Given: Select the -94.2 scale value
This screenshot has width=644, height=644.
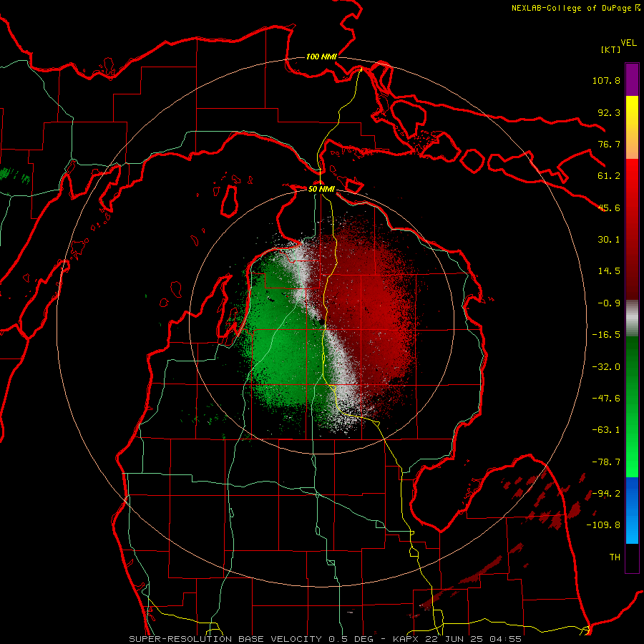Looking at the screenshot, I should 606,494.
